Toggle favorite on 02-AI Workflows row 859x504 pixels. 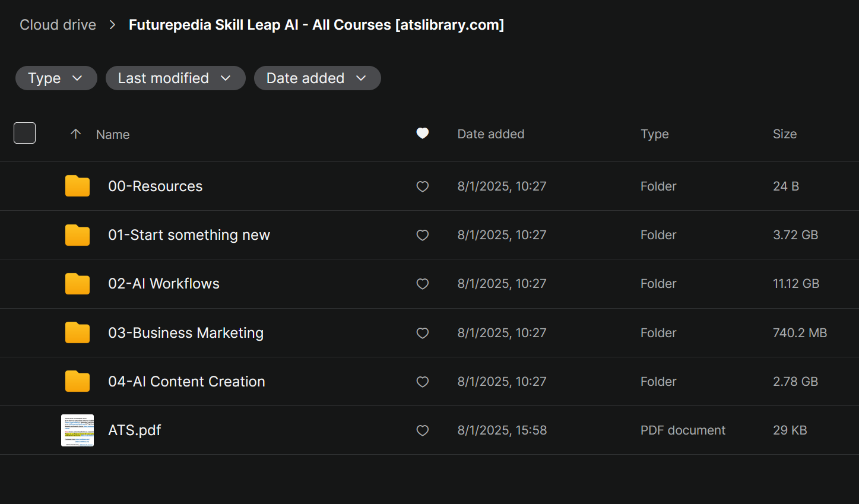coord(422,284)
